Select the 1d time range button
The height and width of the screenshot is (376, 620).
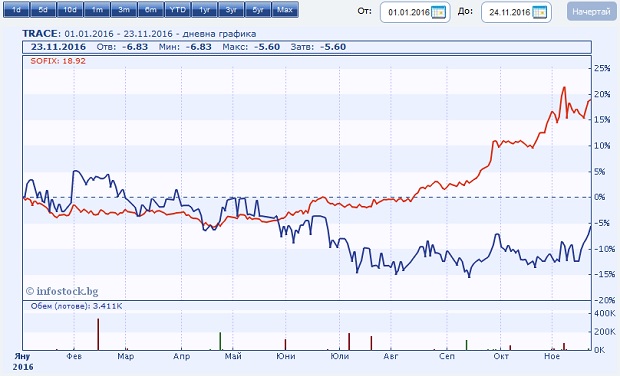[x=16, y=10]
